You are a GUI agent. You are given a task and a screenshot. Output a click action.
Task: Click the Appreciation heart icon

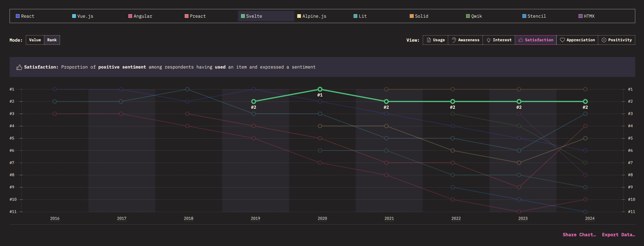tap(562, 40)
